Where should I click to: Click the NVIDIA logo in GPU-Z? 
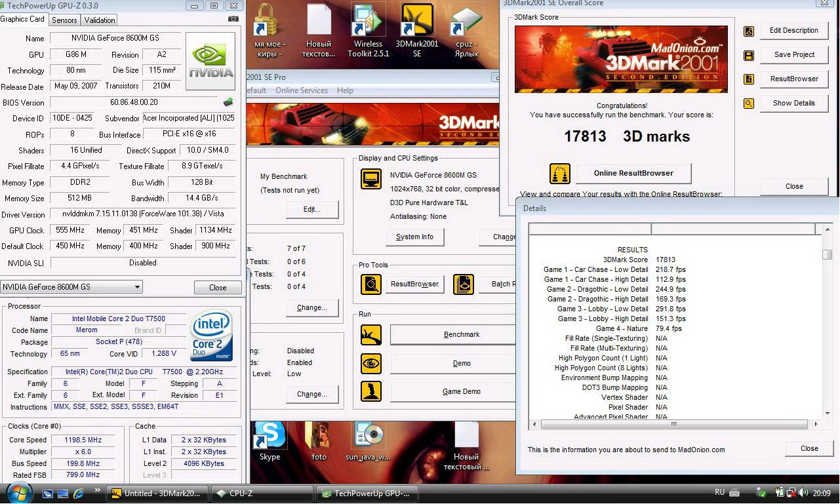[210, 60]
